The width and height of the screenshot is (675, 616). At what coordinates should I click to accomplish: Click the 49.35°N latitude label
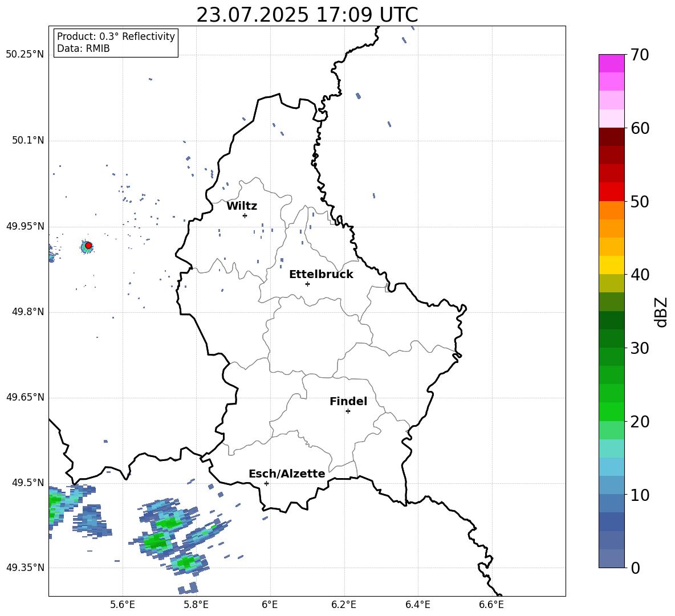25,568
